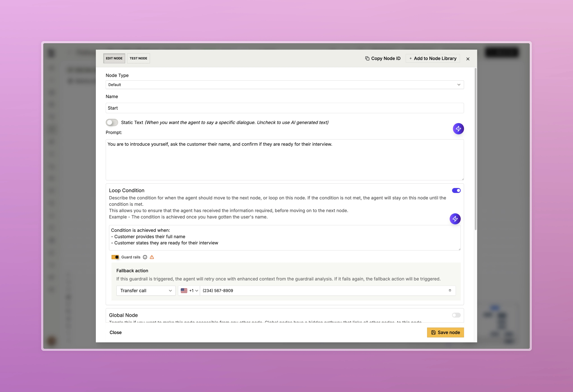Switch to the EDIT NODE tab
This screenshot has height=392, width=573.
pos(114,58)
